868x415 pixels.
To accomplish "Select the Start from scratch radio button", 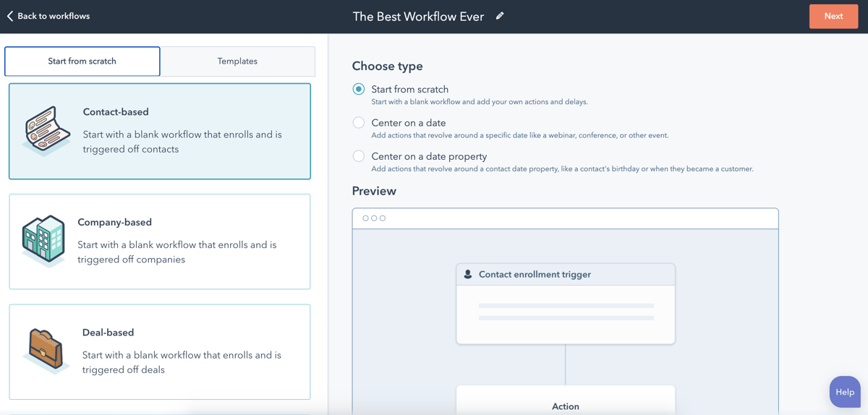I will pos(359,89).
